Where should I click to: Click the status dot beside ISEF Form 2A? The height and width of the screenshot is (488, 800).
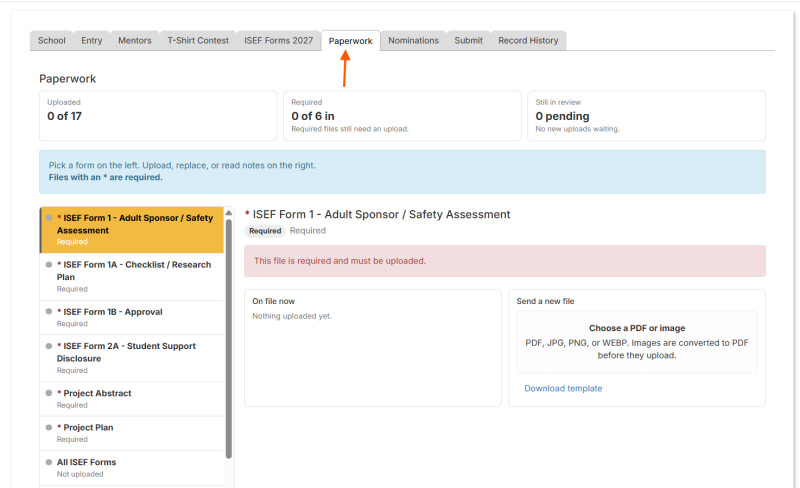49,346
